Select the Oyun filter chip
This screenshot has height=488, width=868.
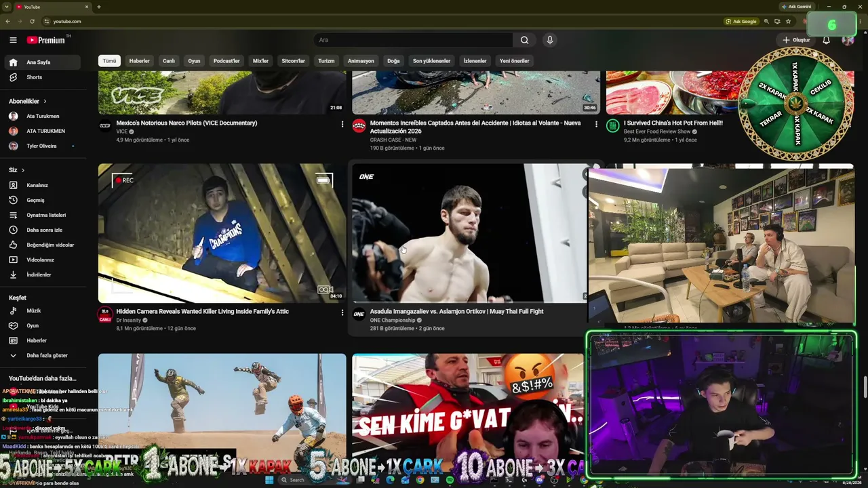(x=194, y=61)
